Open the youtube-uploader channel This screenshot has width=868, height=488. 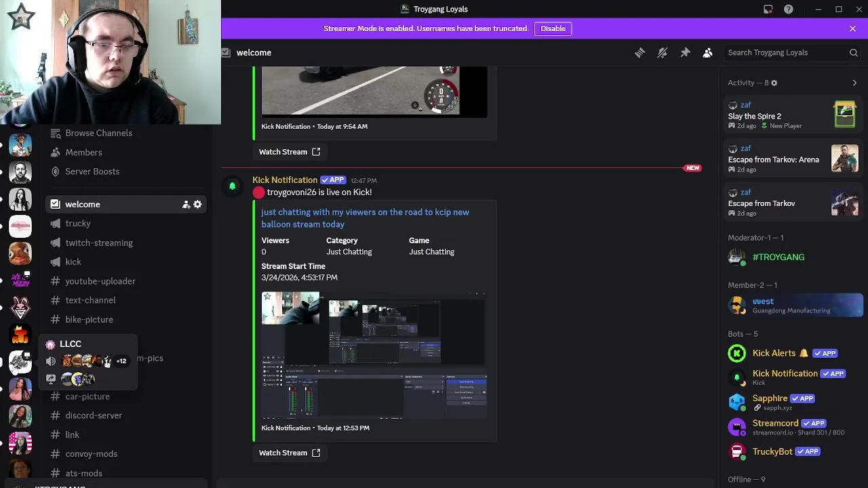click(x=125, y=281)
